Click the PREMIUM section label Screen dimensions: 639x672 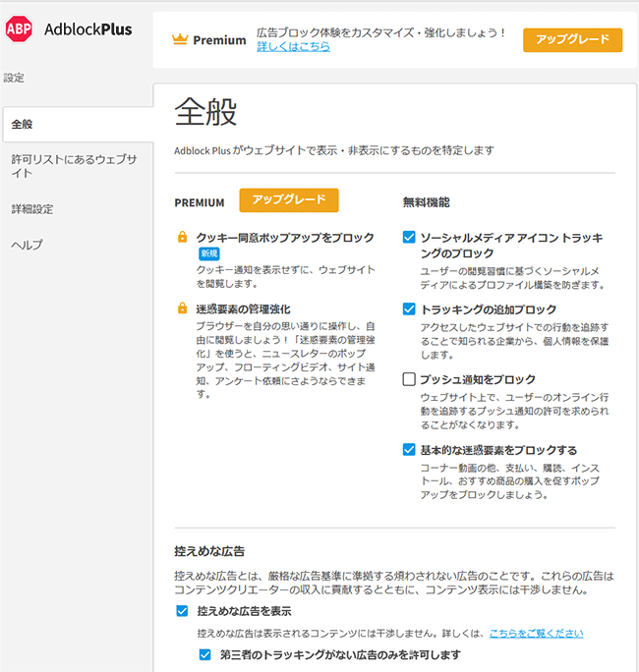point(200,202)
